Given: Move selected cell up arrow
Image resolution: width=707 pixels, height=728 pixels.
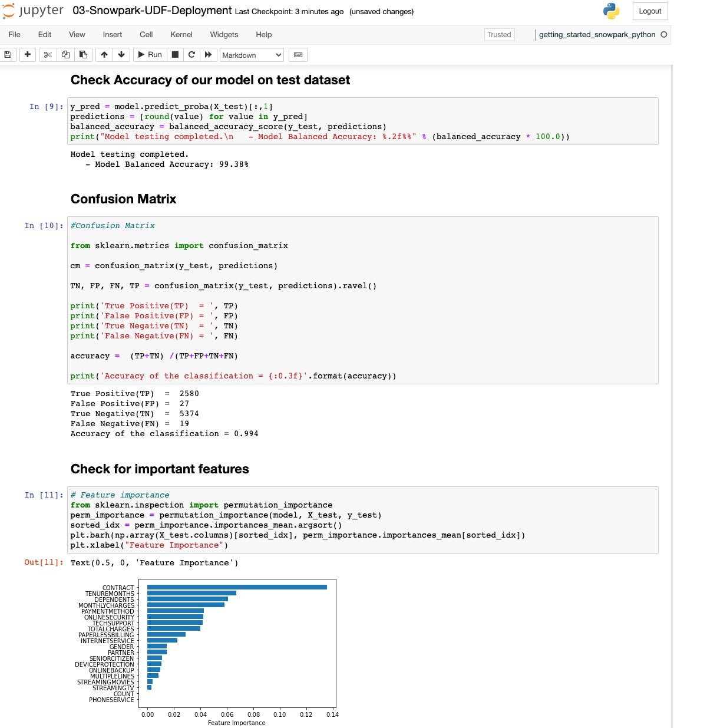Looking at the screenshot, I should pyautogui.click(x=104, y=55).
